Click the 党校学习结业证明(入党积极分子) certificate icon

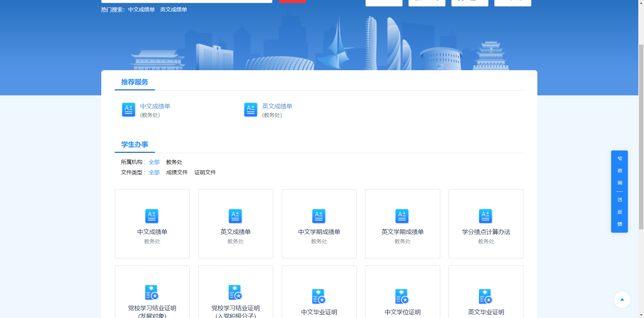(235, 292)
